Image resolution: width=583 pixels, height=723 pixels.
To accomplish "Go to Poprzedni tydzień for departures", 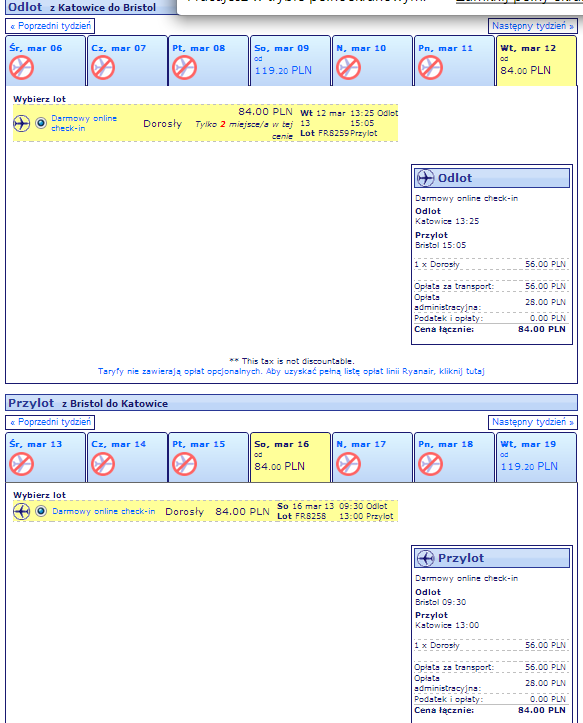I will coord(50,26).
